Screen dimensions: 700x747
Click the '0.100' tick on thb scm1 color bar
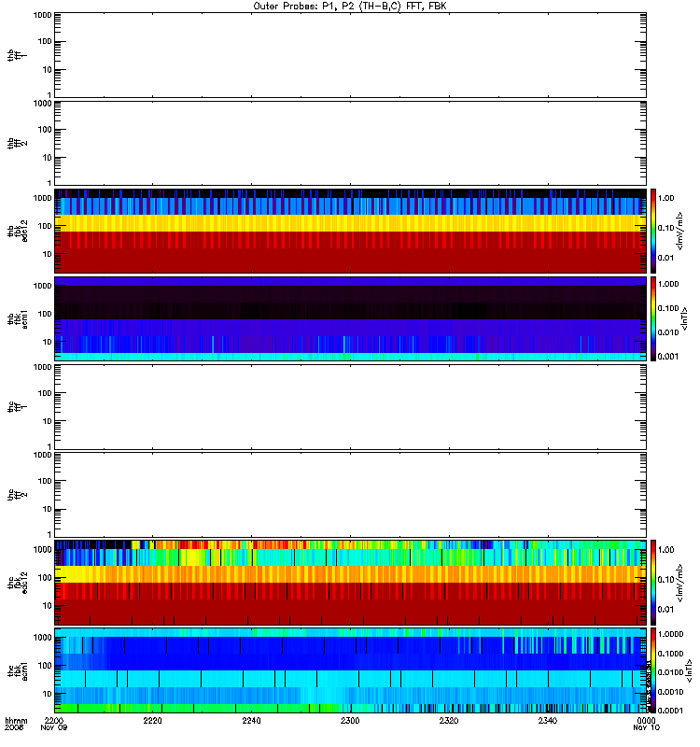[668, 308]
